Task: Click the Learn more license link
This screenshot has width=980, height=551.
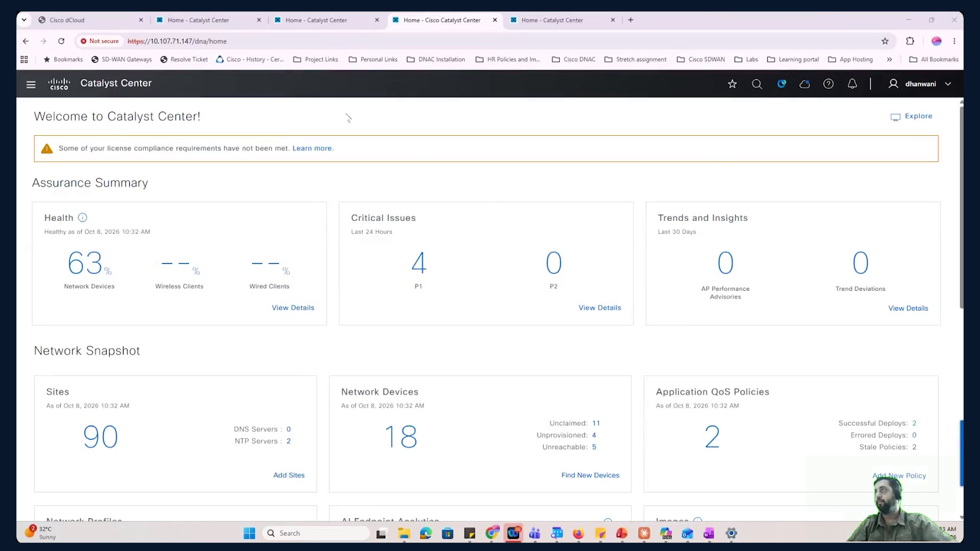Action: click(312, 148)
